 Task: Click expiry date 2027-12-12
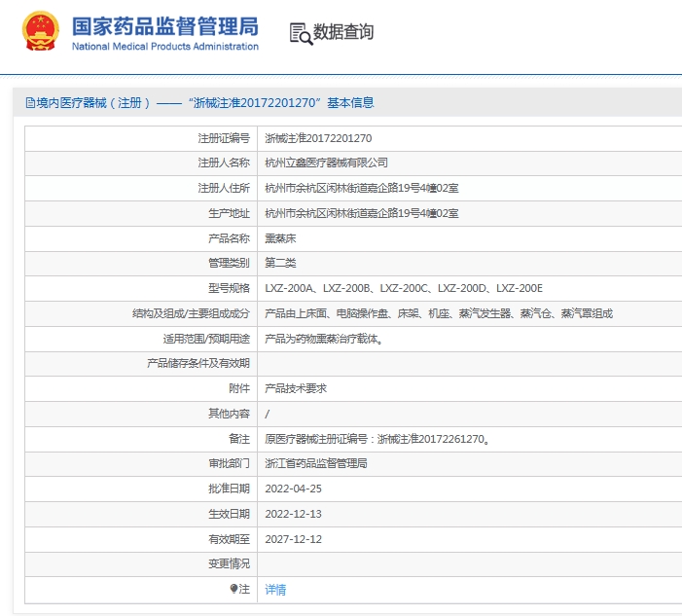tap(293, 539)
